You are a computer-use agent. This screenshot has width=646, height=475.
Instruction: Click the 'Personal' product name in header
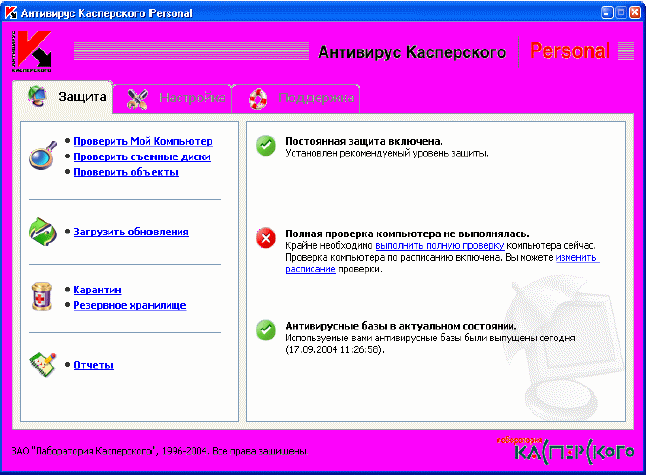569,51
